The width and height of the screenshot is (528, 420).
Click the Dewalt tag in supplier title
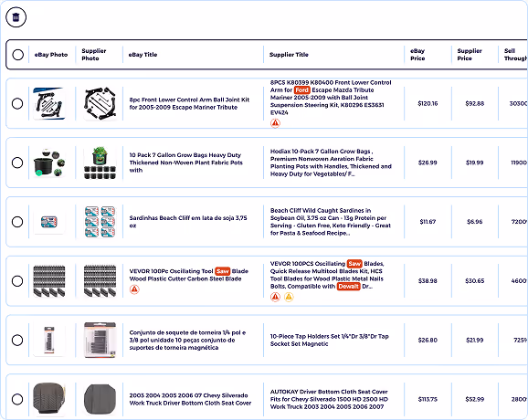[x=349, y=286]
